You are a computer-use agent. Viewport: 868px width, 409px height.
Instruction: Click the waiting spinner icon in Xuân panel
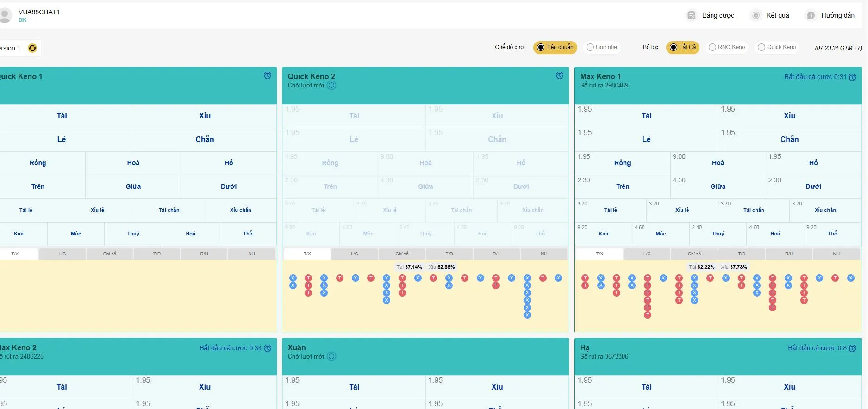(x=331, y=356)
